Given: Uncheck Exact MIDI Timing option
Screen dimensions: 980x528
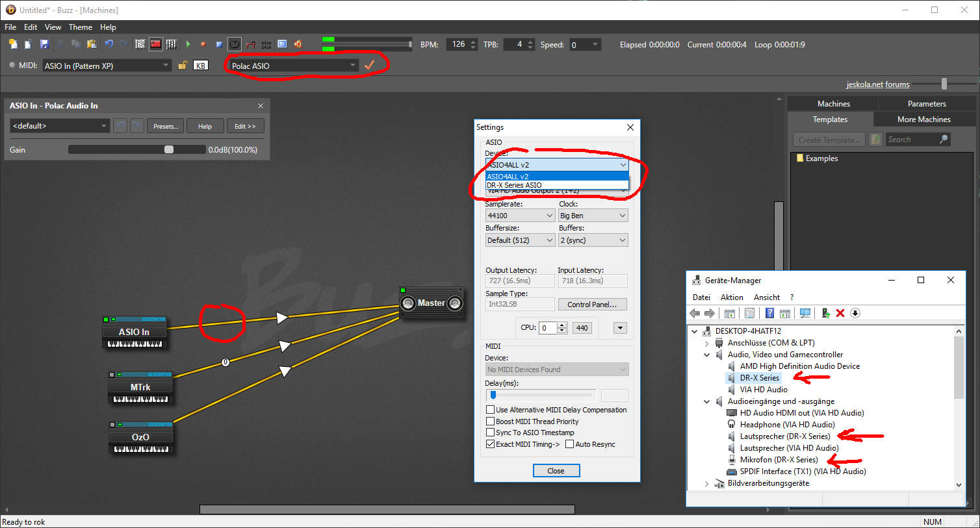Looking at the screenshot, I should click(x=491, y=444).
